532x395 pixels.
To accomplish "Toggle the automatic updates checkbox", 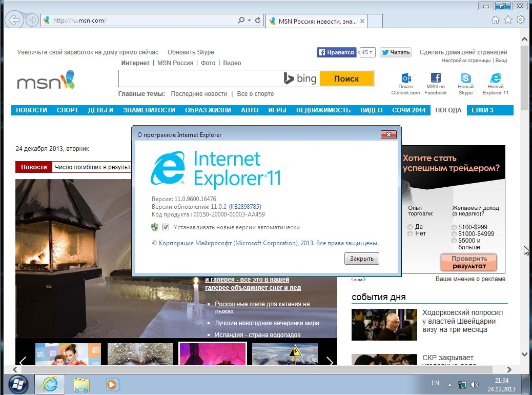I will (x=166, y=227).
